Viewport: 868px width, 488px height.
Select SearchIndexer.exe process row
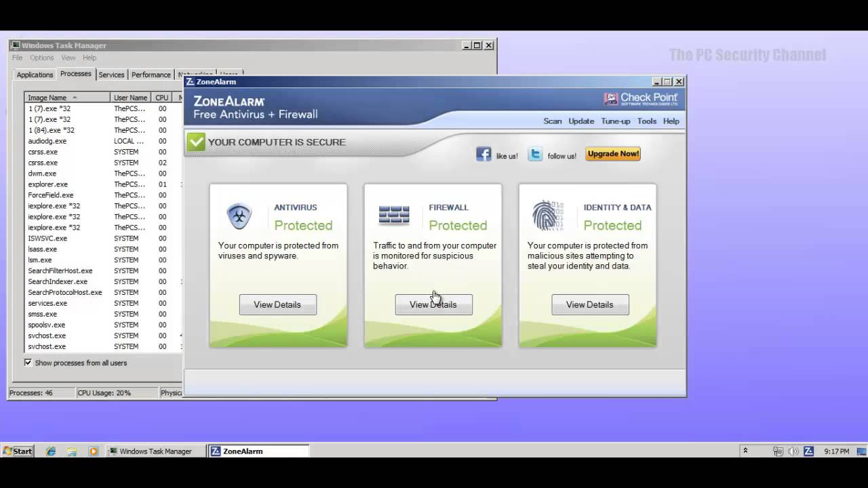(x=103, y=282)
